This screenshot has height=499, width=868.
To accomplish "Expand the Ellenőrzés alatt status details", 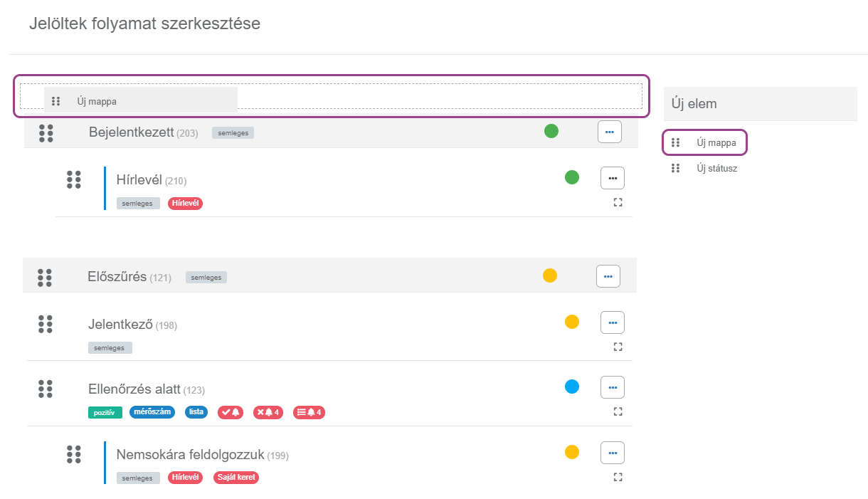I will click(618, 411).
